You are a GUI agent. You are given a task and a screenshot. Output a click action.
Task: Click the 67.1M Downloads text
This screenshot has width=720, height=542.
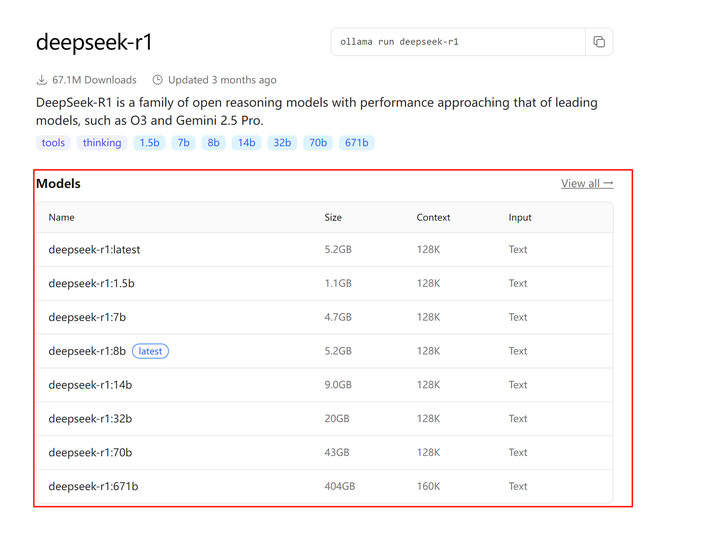click(x=94, y=80)
